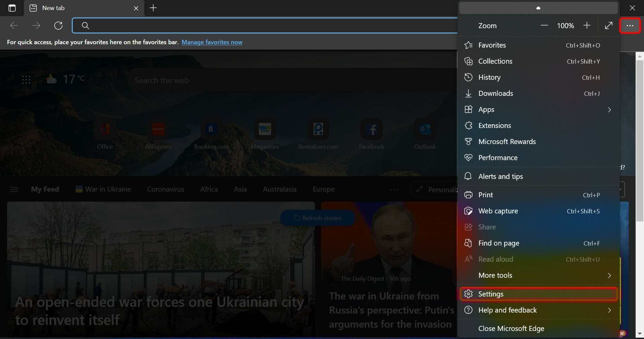Click the Extensions puzzle icon
644x339 pixels.
pos(468,126)
